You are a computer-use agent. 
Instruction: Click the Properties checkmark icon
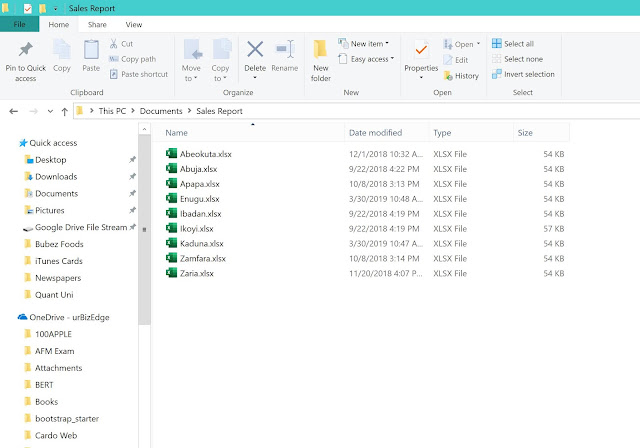pos(421,51)
